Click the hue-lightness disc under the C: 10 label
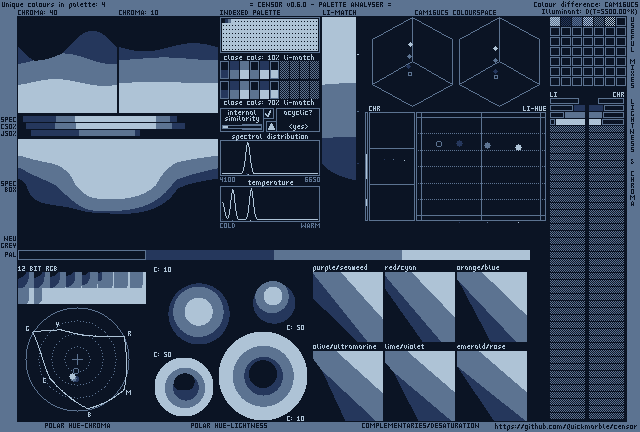Screen dimensions: 640x432 [x=199, y=313]
